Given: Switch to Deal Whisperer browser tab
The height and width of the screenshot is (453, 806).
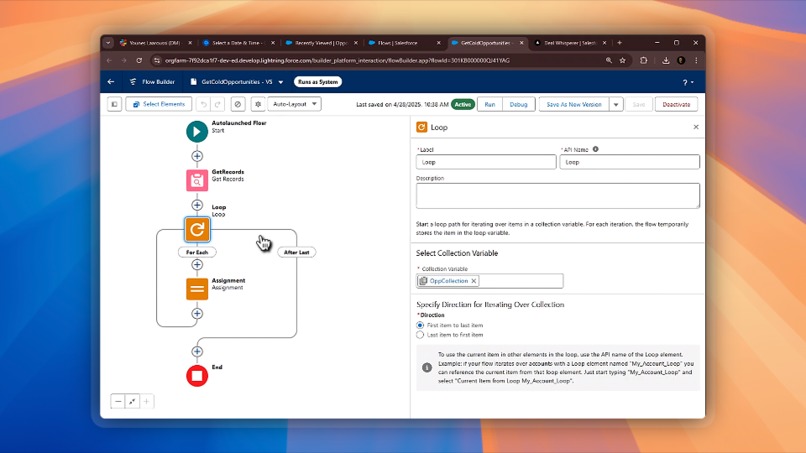Looking at the screenshot, I should tap(570, 43).
